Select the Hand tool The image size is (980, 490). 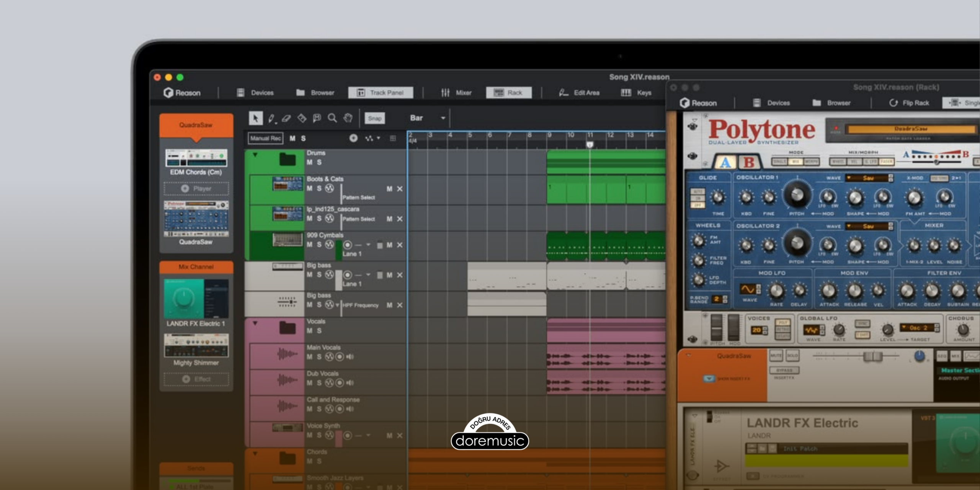[x=348, y=118]
